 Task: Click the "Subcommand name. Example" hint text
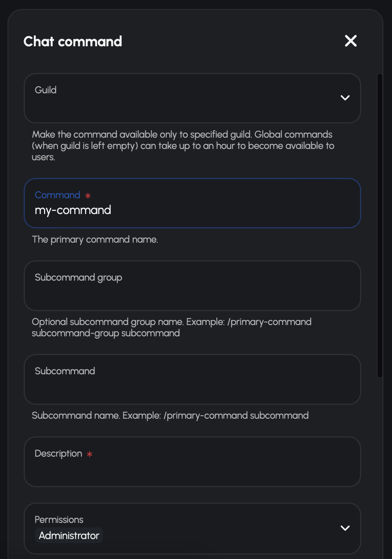(x=170, y=415)
